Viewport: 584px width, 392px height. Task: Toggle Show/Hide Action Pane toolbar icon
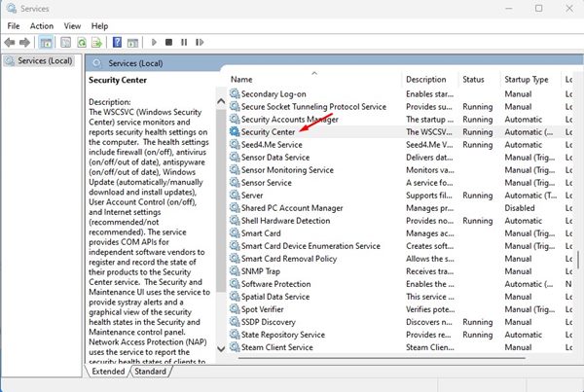(x=132, y=43)
